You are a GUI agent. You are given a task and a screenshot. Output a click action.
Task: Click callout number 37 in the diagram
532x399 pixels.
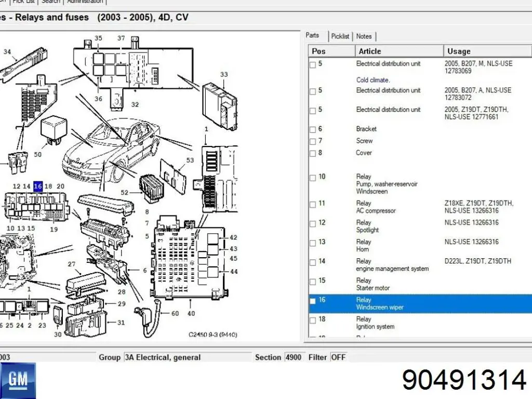121,38
